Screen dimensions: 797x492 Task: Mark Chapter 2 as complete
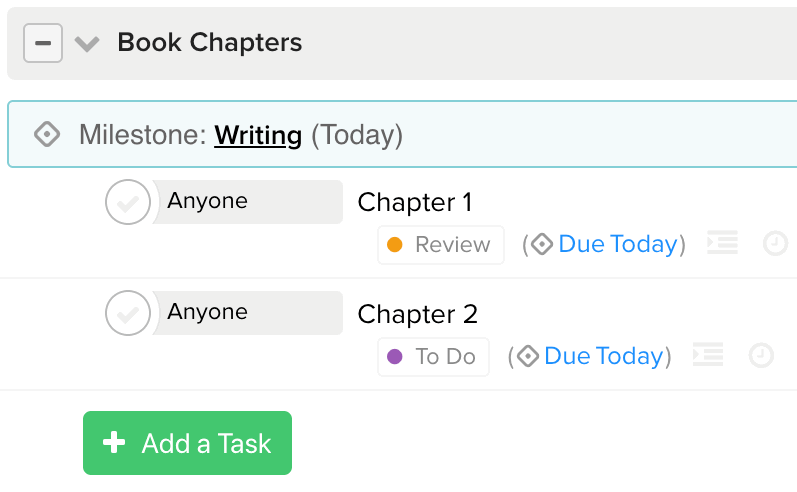click(x=128, y=313)
